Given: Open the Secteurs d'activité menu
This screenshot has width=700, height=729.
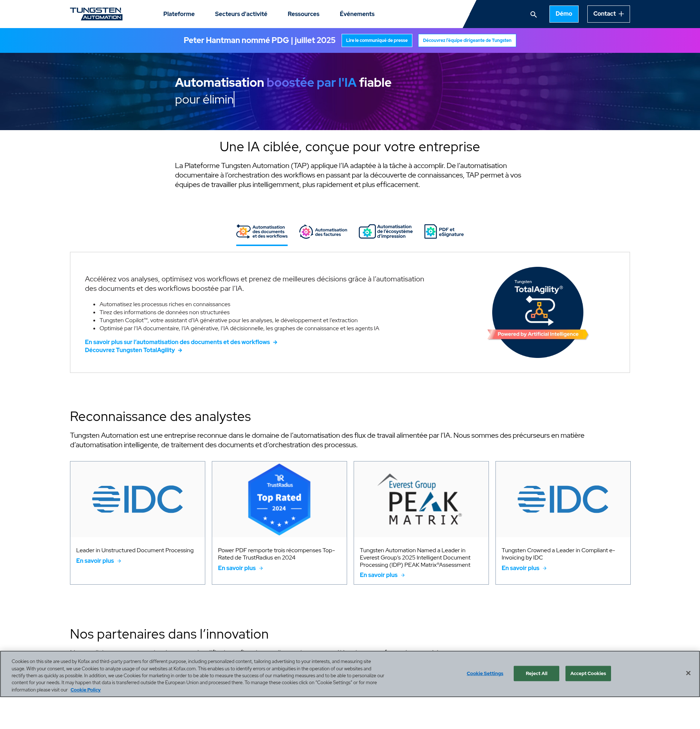Looking at the screenshot, I should click(241, 14).
